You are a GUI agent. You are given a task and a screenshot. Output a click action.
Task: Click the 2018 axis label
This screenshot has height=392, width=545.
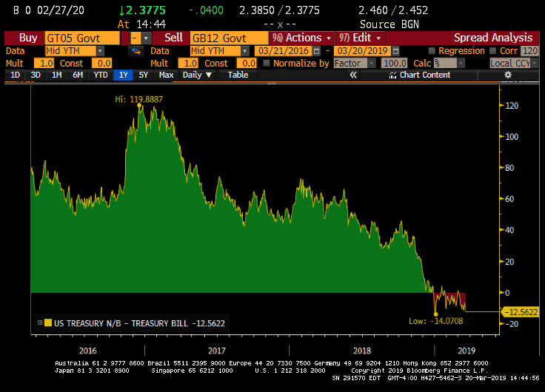click(362, 351)
